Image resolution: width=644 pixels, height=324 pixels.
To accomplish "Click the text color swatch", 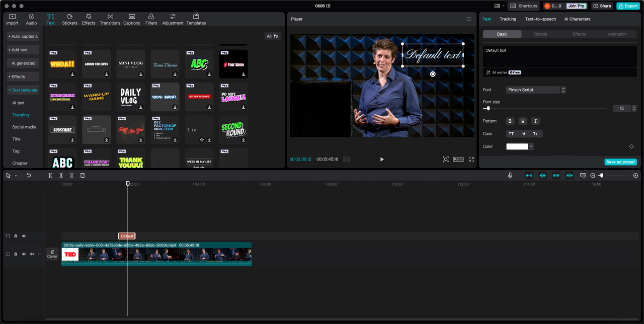I will pyautogui.click(x=517, y=147).
